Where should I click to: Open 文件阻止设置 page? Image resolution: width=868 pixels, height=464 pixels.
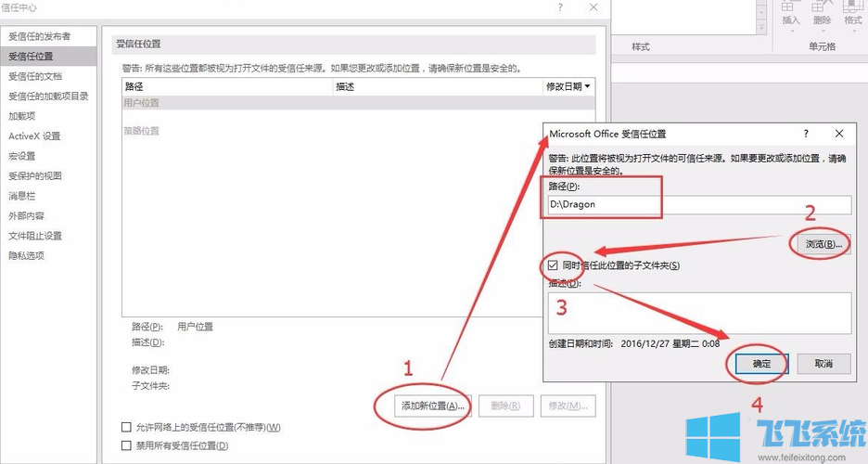35,236
